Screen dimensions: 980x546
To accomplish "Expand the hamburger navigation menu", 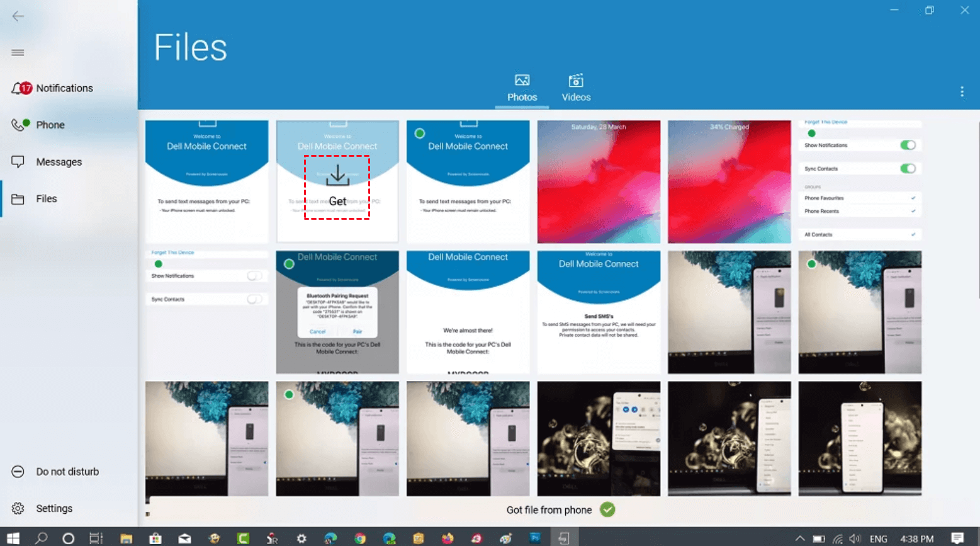I will 18,52.
